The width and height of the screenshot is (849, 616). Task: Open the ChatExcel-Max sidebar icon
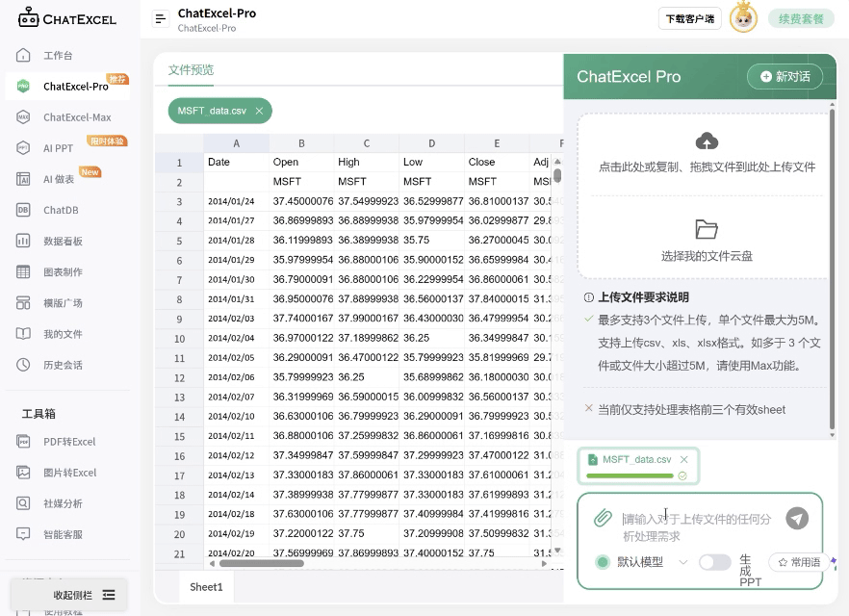pos(23,116)
